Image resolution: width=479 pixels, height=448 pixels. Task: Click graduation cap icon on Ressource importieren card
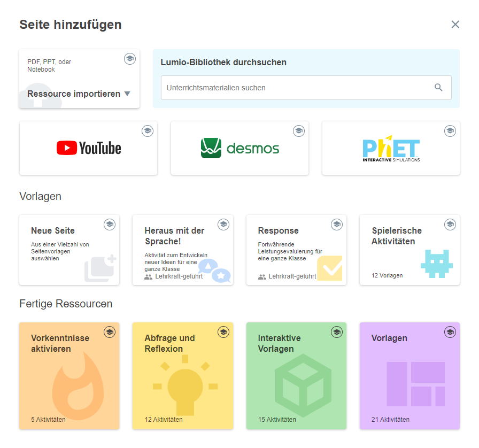pyautogui.click(x=130, y=59)
